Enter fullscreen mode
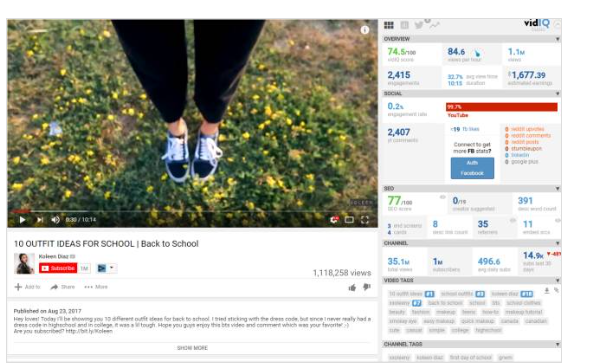This screenshot has width=613, height=363. [365, 220]
